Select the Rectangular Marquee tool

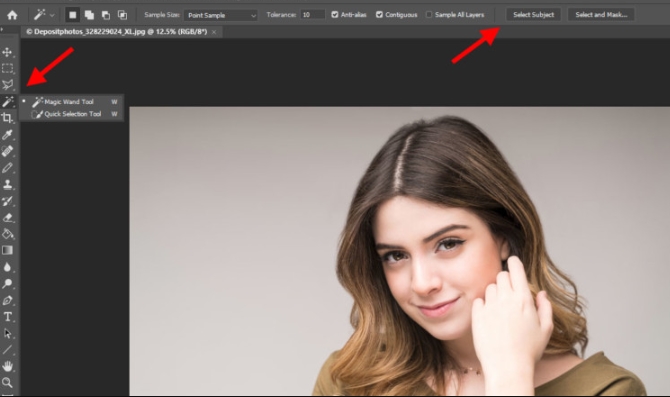[x=7, y=68]
